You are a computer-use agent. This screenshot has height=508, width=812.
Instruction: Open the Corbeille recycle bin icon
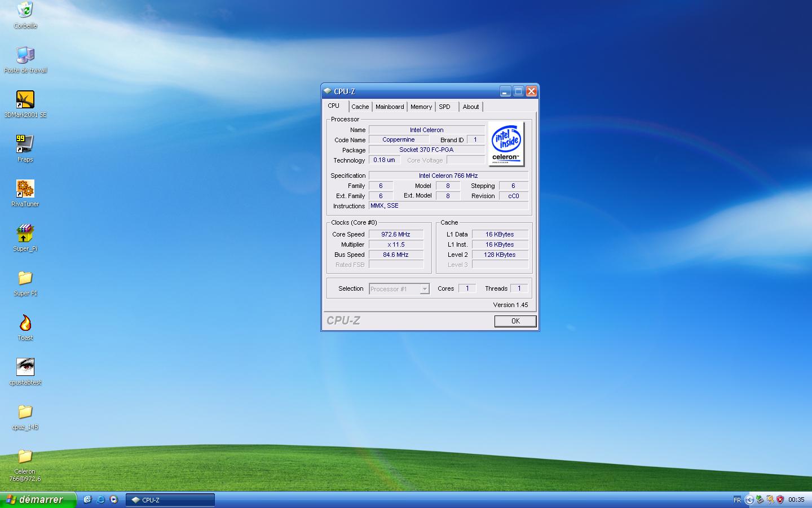click(25, 11)
